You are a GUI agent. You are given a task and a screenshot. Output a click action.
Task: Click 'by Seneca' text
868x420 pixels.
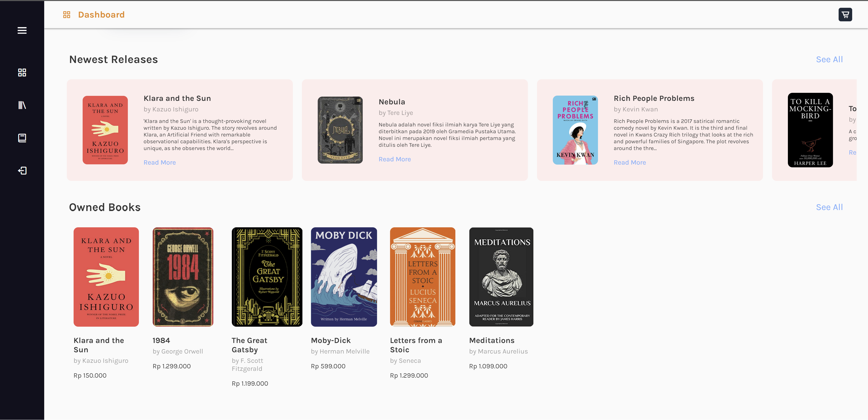click(x=405, y=361)
